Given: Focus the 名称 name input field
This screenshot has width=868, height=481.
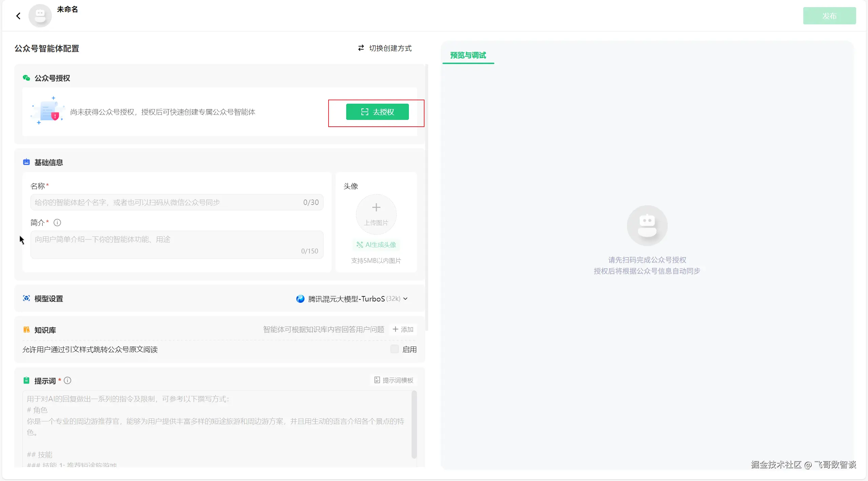Looking at the screenshot, I should [166, 202].
